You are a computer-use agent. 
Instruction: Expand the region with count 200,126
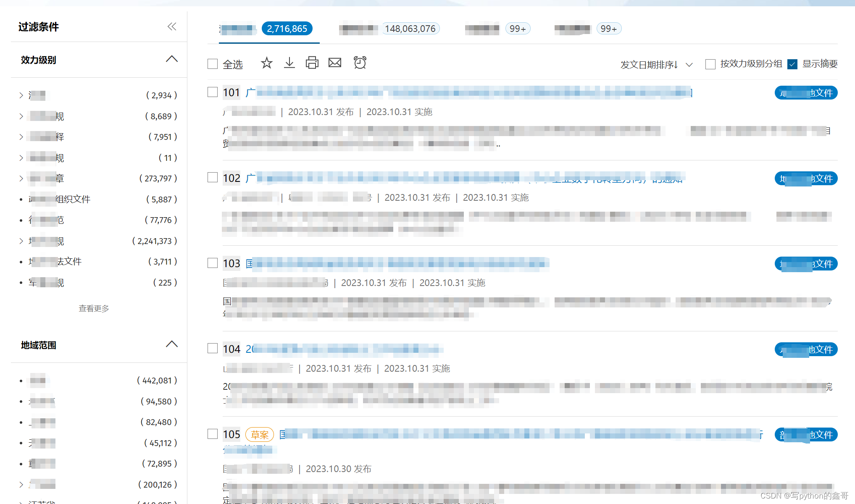(x=21, y=485)
